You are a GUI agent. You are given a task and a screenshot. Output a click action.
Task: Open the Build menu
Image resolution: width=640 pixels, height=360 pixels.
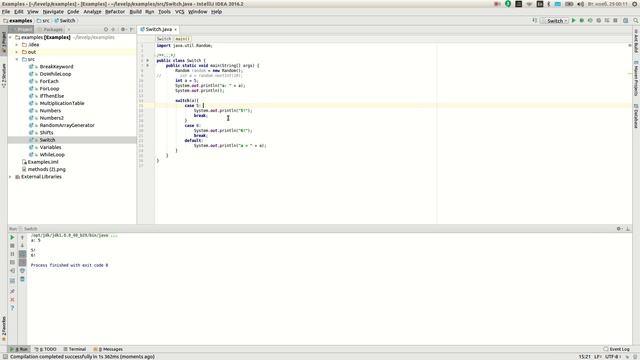(135, 12)
